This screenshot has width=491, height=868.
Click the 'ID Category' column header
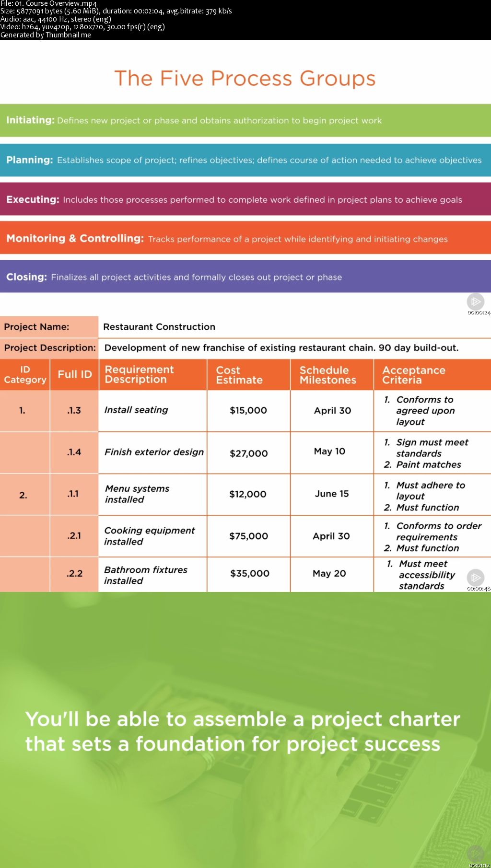(x=25, y=375)
